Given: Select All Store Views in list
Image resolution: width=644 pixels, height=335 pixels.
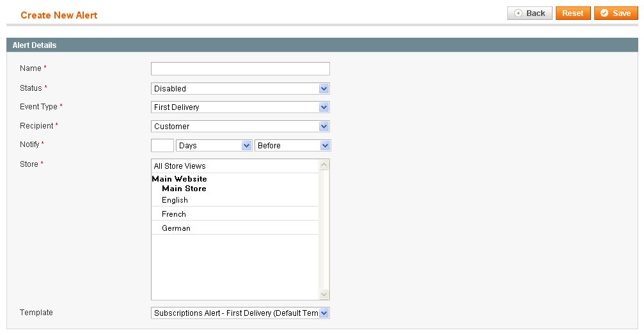Looking at the screenshot, I should (235, 166).
